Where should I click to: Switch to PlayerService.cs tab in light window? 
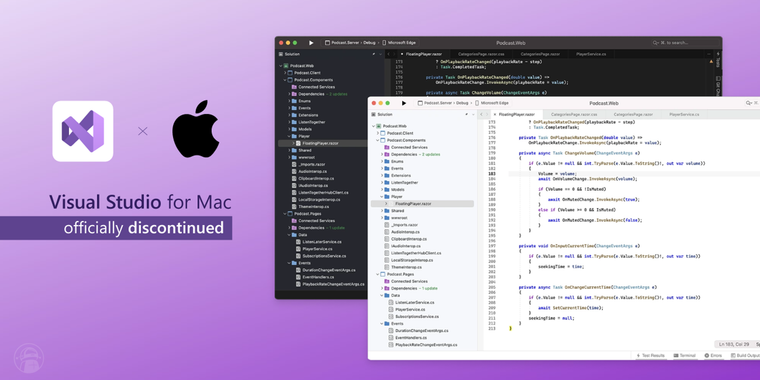pos(684,114)
